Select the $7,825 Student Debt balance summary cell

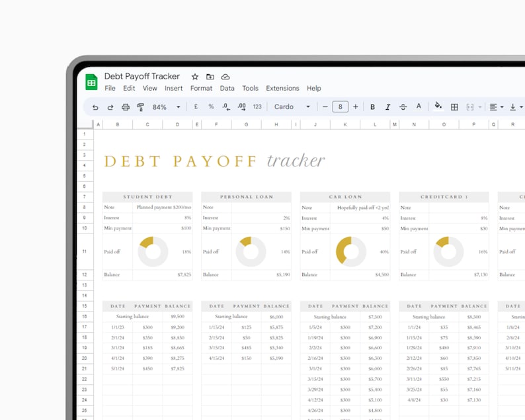click(163, 274)
